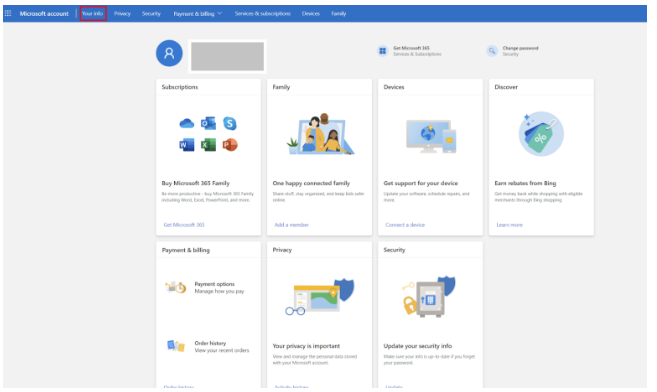
Task: Click the Discover discount tag illustration
Action: [x=541, y=134]
